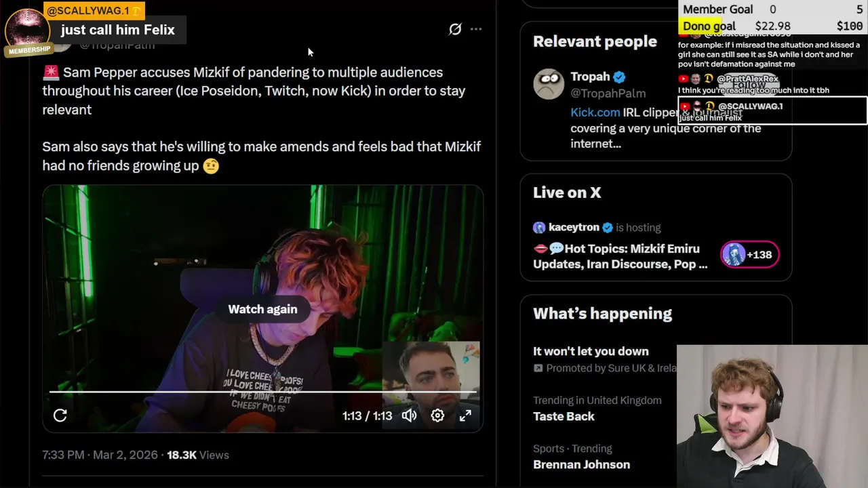Open the Grok icon on the post
The height and width of the screenshot is (488, 868).
point(455,29)
